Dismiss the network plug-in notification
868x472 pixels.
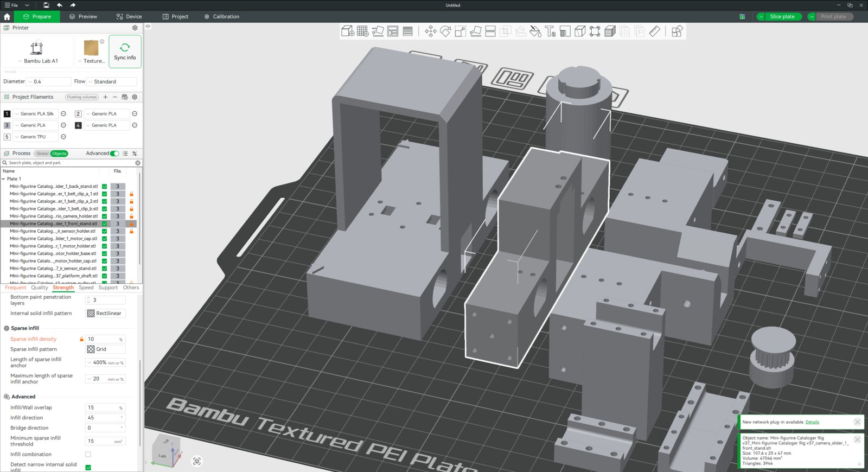pos(857,422)
